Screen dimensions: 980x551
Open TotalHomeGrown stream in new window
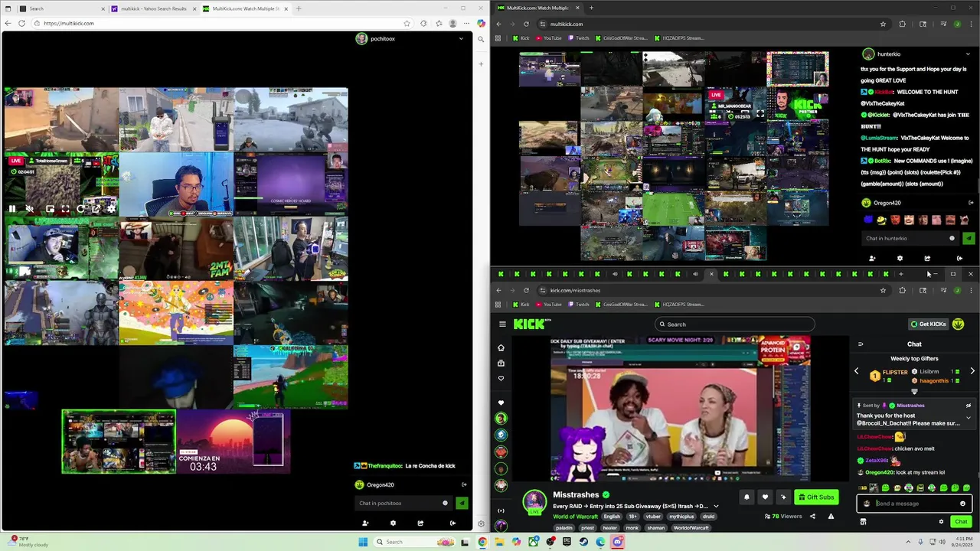[x=96, y=208]
